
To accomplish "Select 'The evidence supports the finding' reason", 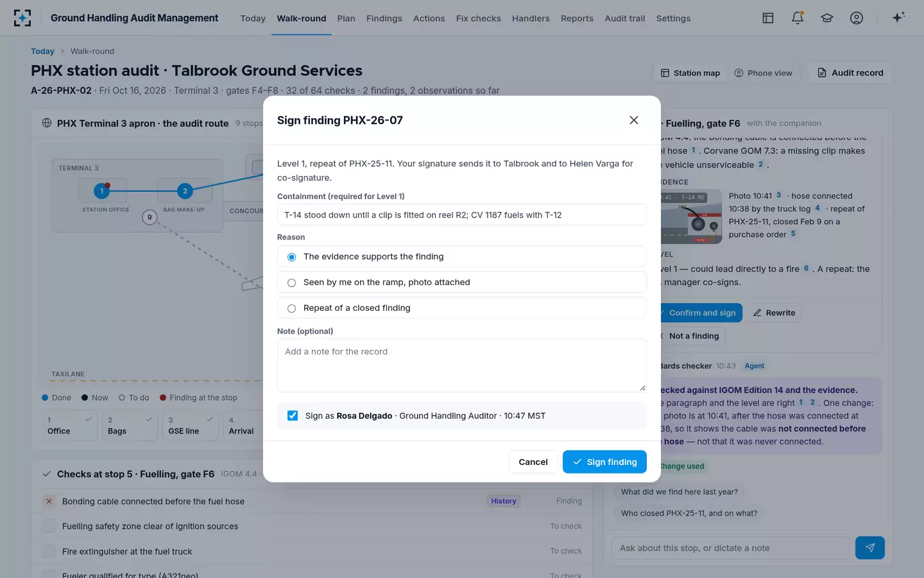I will (462, 256).
